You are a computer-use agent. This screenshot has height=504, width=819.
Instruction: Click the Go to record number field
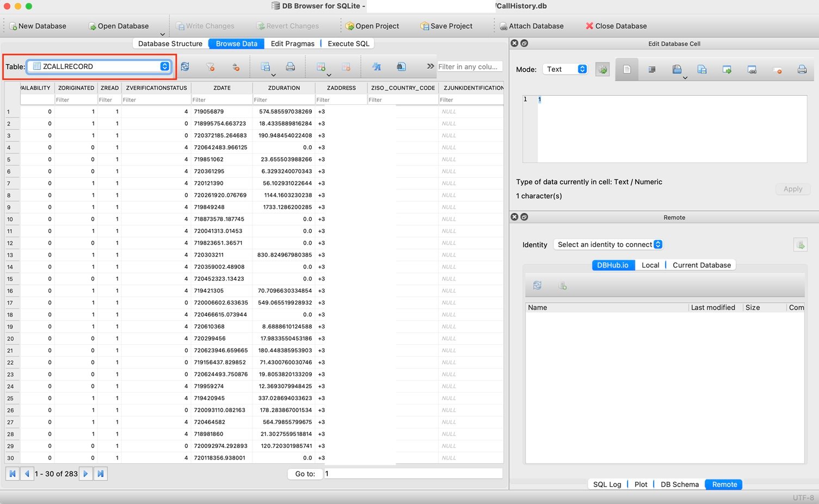413,474
